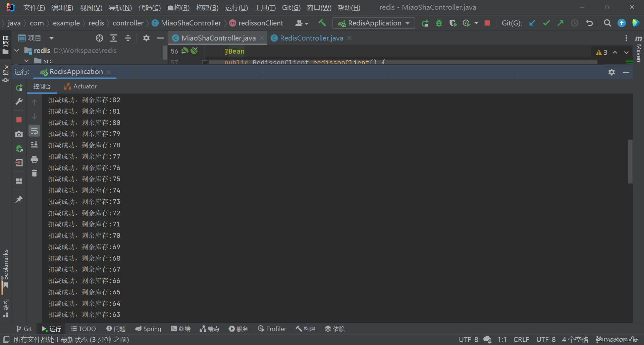The width and height of the screenshot is (644, 345).
Task: Open Project panel gear options
Action: 146,38
